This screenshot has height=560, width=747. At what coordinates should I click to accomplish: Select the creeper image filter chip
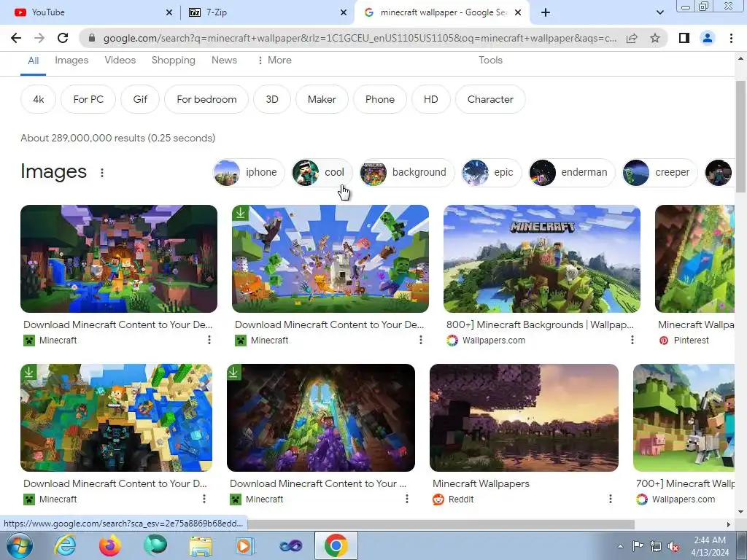click(659, 172)
